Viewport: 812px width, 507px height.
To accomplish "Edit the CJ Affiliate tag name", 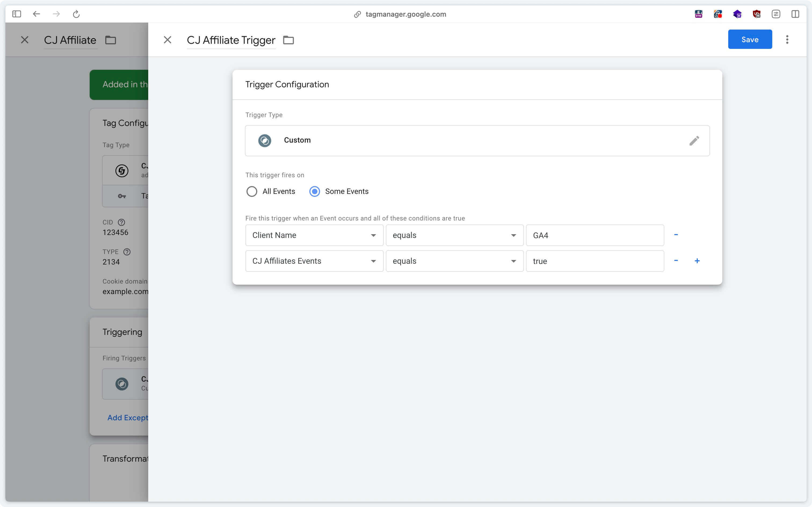I will (70, 40).
